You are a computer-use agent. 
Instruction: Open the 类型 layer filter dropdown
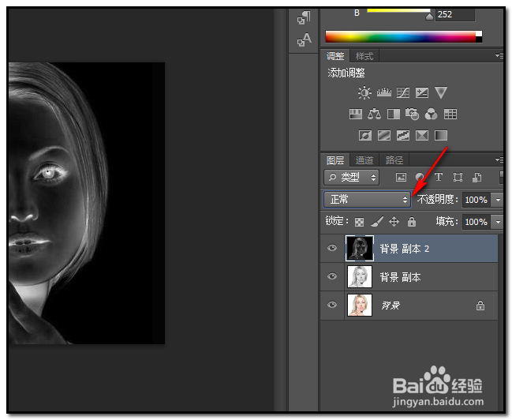coord(351,178)
